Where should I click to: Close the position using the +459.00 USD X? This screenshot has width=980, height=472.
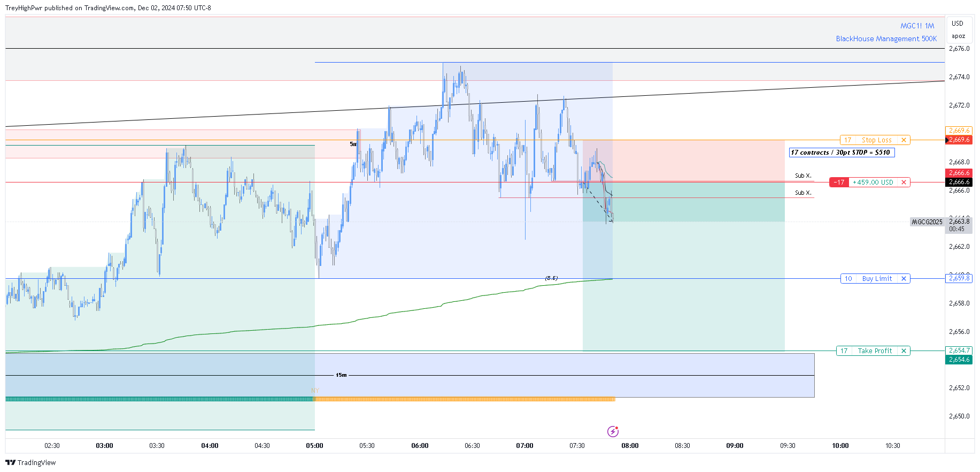pos(904,182)
